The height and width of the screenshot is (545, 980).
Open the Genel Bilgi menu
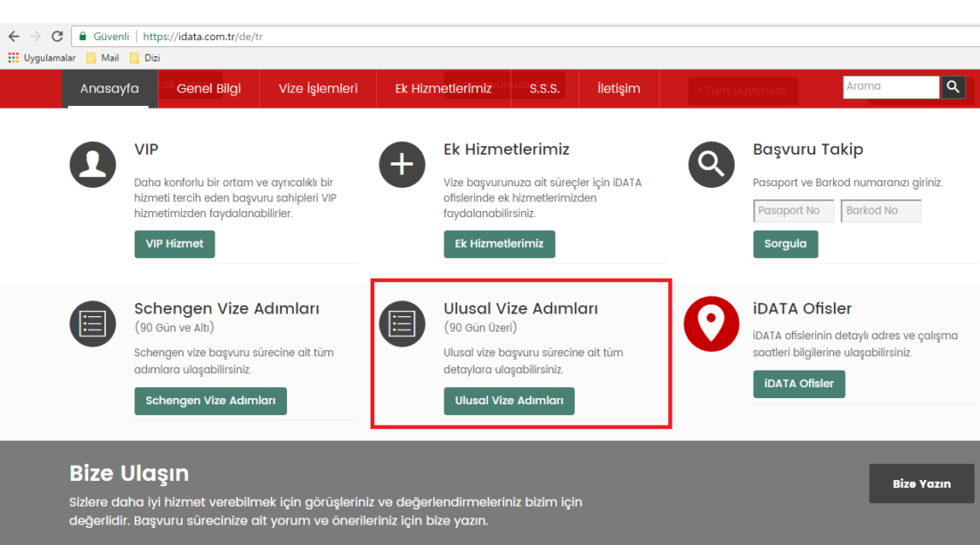(208, 88)
